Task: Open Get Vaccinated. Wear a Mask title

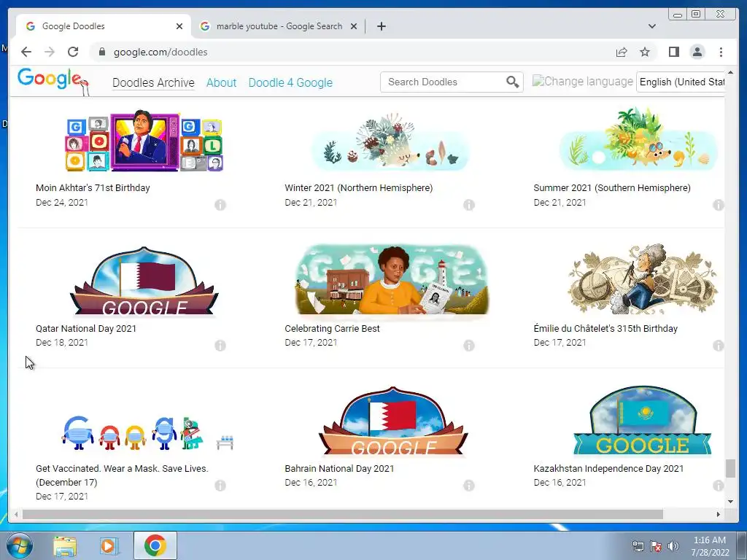Action: (122, 475)
